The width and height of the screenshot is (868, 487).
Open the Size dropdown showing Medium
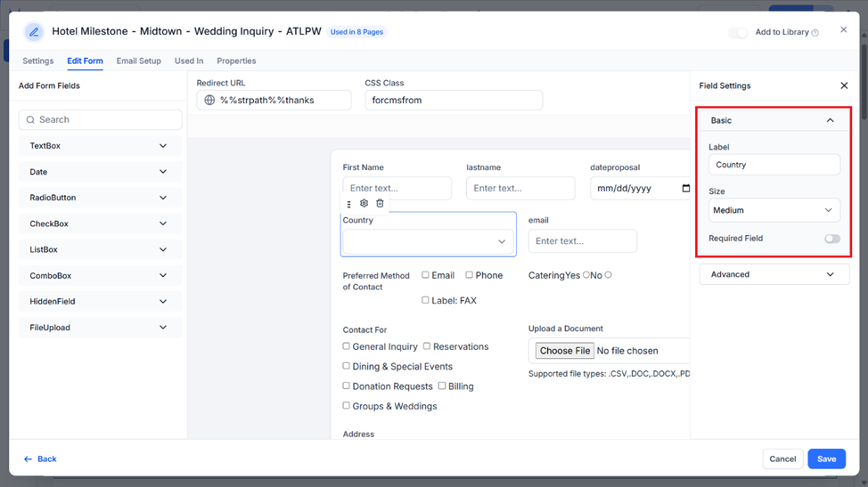click(x=774, y=210)
